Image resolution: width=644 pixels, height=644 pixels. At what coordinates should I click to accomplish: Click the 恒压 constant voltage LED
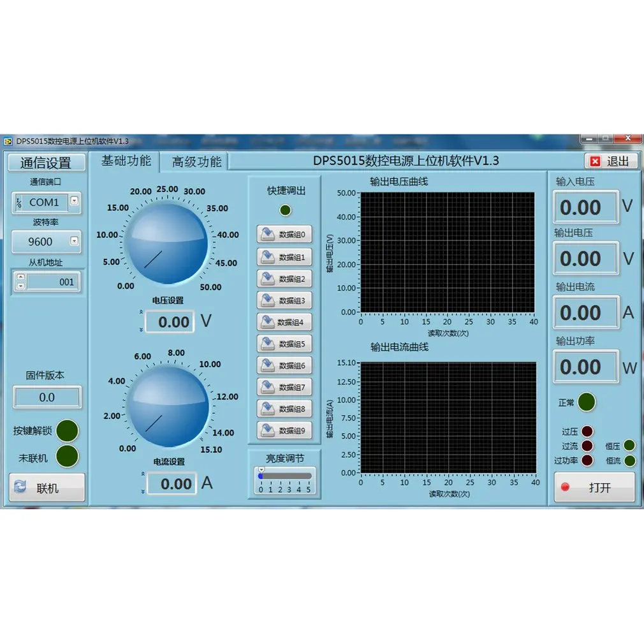click(x=629, y=445)
